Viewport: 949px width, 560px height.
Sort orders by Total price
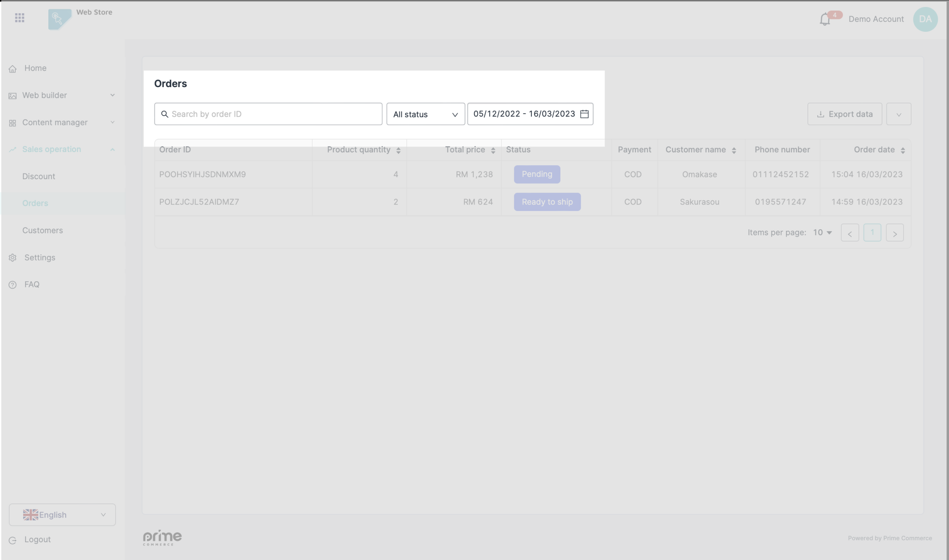point(493,150)
